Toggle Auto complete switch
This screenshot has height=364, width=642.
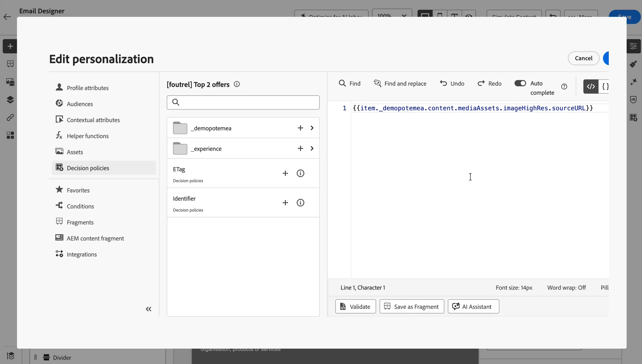(x=520, y=83)
